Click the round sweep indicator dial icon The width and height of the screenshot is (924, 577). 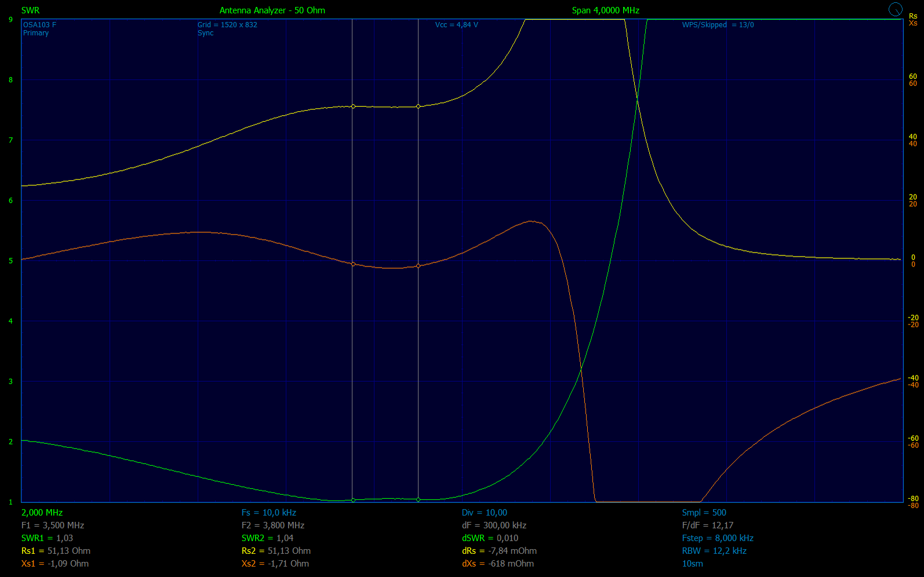click(896, 9)
